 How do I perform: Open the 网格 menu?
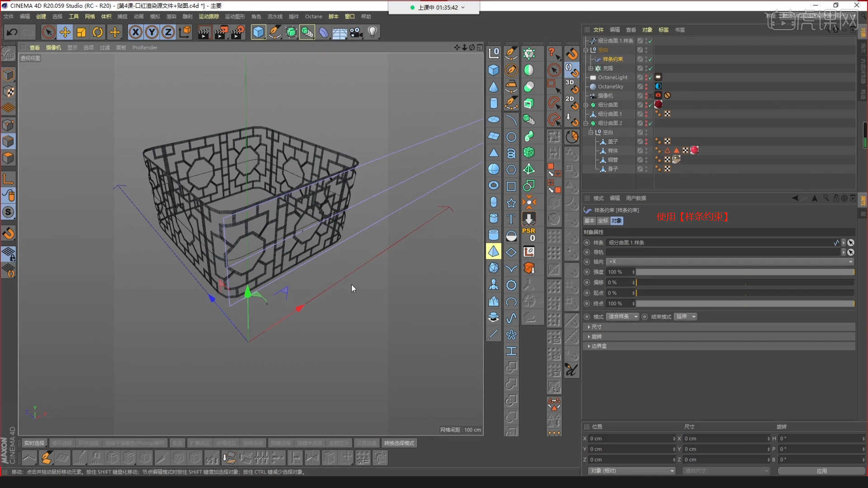click(90, 17)
